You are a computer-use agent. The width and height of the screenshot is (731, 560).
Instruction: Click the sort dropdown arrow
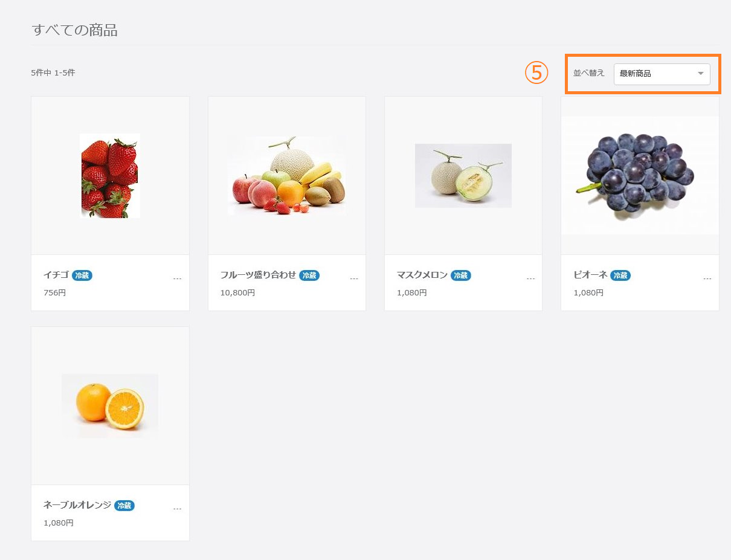[x=701, y=74]
